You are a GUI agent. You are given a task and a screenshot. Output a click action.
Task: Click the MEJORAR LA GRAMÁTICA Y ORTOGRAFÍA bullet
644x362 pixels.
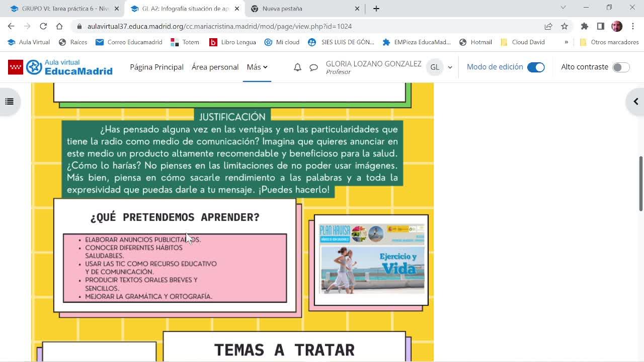tap(148, 297)
